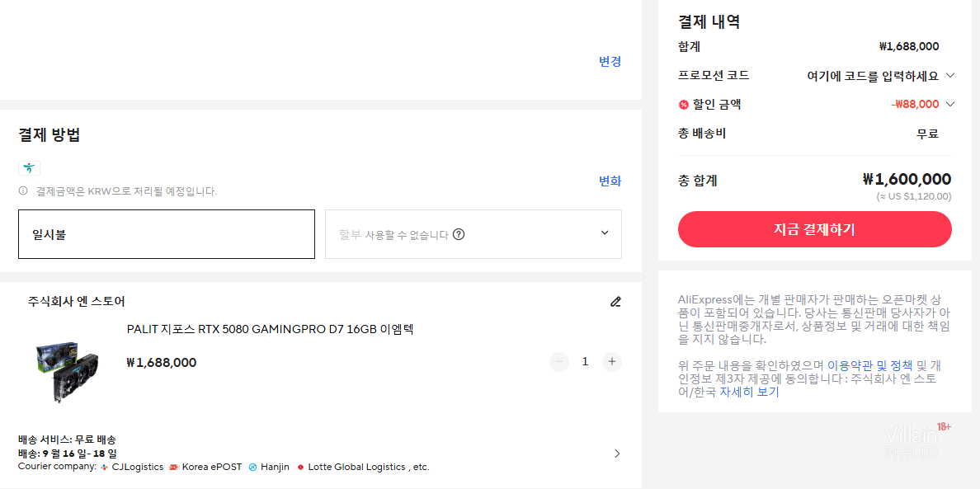This screenshot has width=980, height=489.
Task: Decrease quantity with the minus button
Action: tap(559, 361)
